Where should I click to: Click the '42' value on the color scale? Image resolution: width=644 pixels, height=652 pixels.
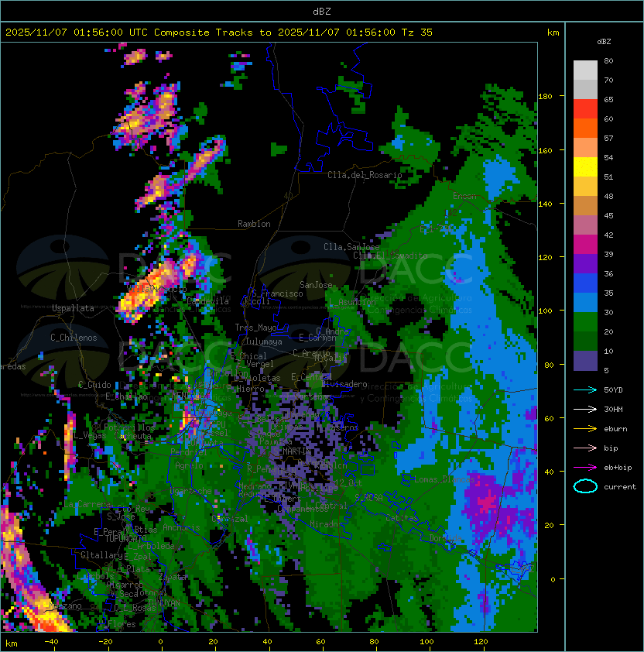click(608, 235)
